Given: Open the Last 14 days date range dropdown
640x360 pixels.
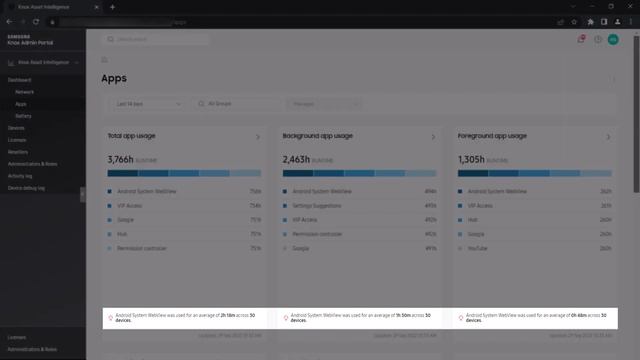Looking at the screenshot, I should pos(147,104).
